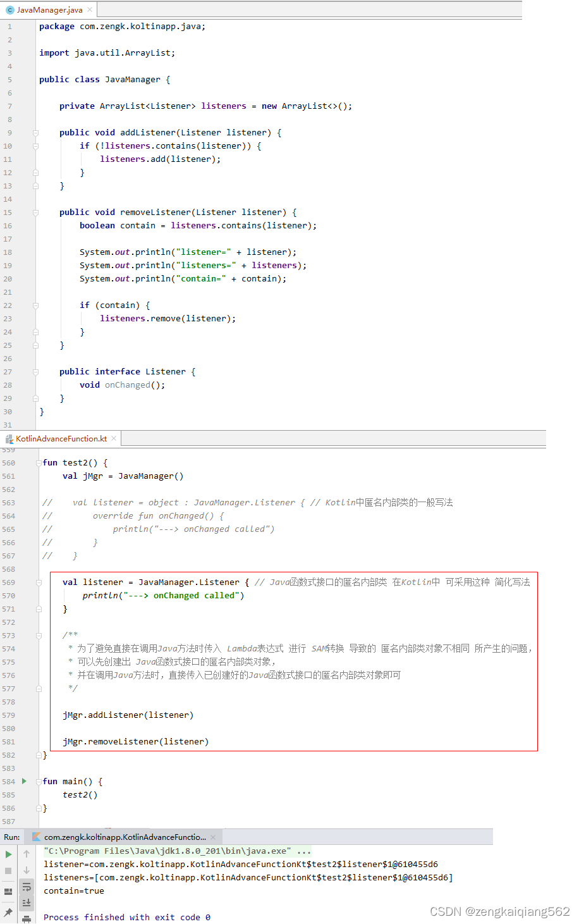Rerun the program with green play icon in Run panel
The height and width of the screenshot is (924, 579).
pos(8,854)
